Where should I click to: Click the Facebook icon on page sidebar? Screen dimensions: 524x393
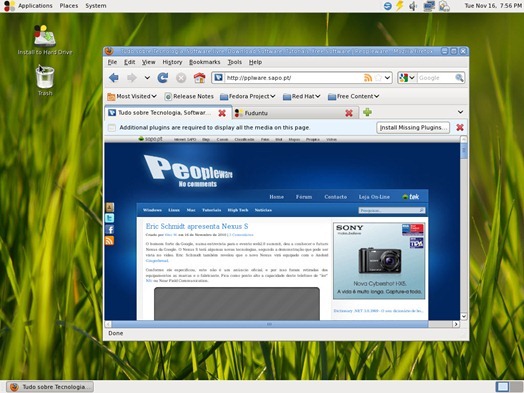[x=110, y=229]
